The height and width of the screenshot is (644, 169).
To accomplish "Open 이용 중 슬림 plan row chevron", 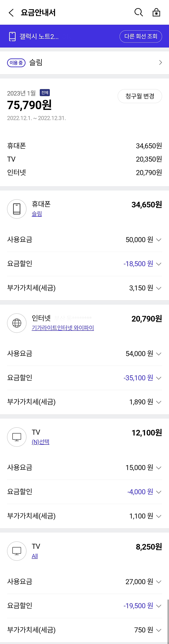I will tap(161, 62).
